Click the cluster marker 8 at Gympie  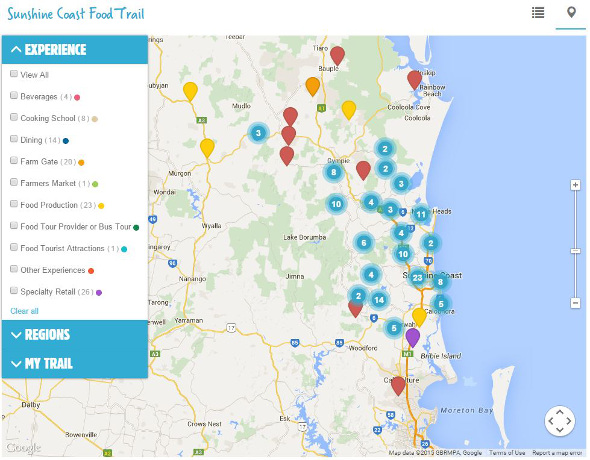pyautogui.click(x=333, y=172)
